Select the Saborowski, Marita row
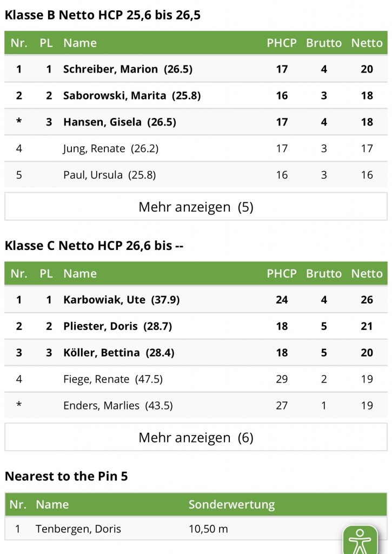392x554 pixels. click(196, 95)
